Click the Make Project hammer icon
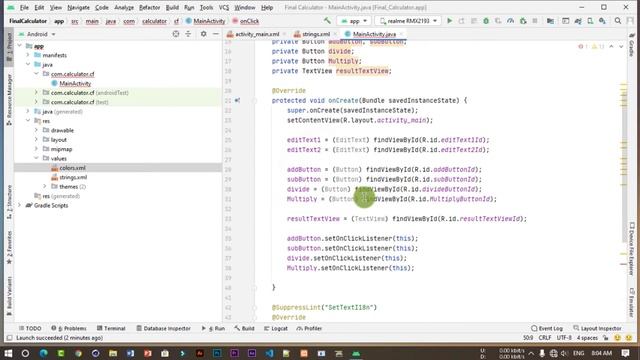 click(x=327, y=20)
